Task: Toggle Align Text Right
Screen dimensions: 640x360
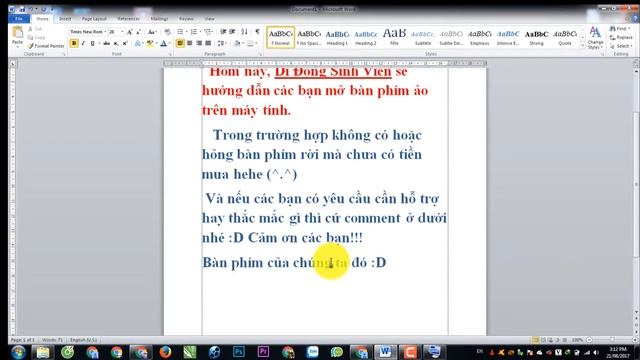Action: point(199,43)
